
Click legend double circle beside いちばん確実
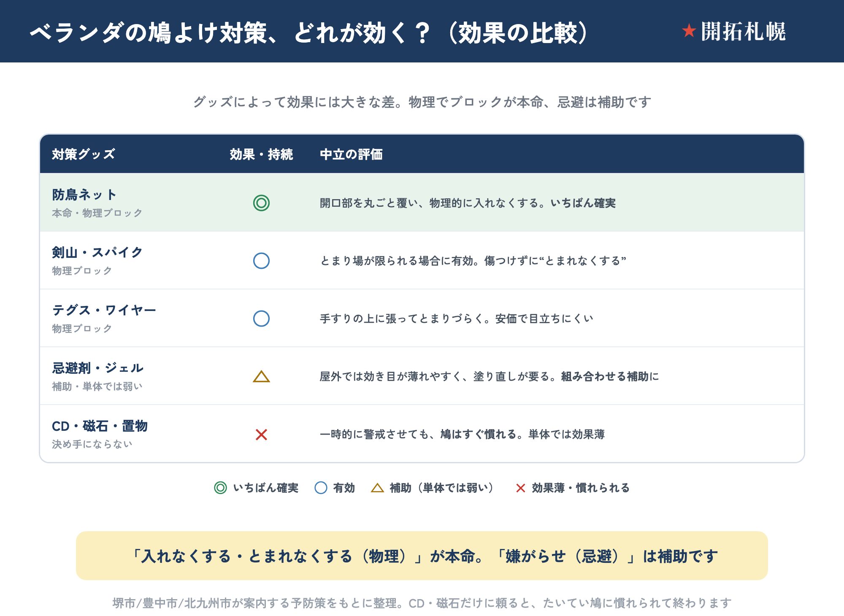(x=220, y=488)
